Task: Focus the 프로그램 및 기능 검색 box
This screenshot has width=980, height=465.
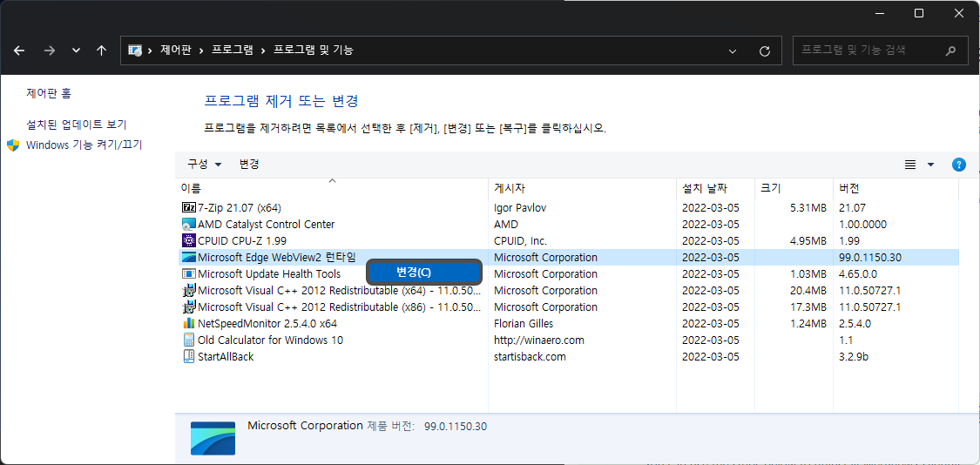Action: pyautogui.click(x=879, y=51)
